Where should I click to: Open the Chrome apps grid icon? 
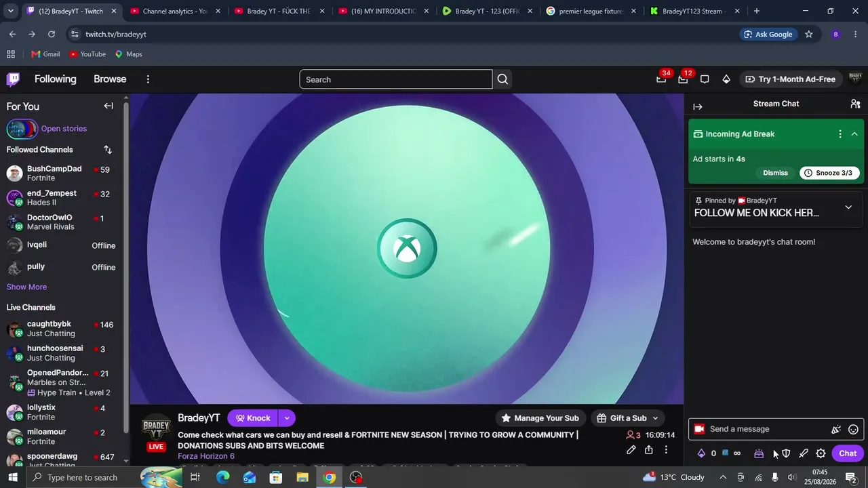(11, 54)
